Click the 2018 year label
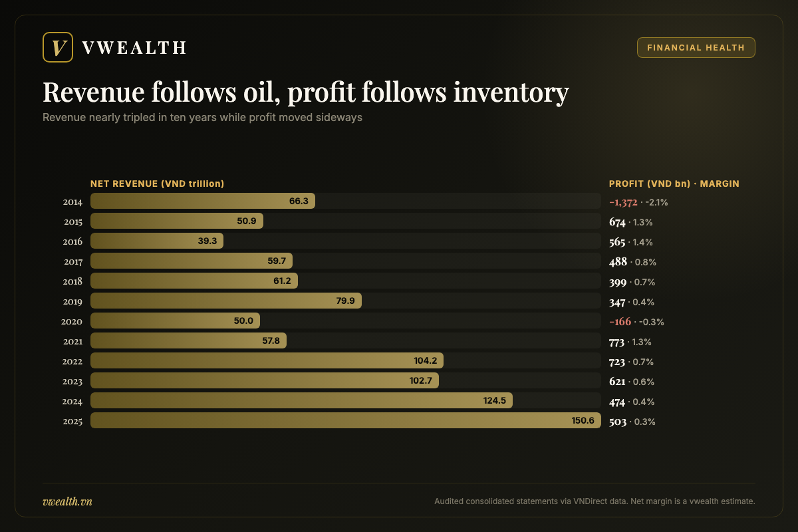The height and width of the screenshot is (532, 798). click(72, 281)
